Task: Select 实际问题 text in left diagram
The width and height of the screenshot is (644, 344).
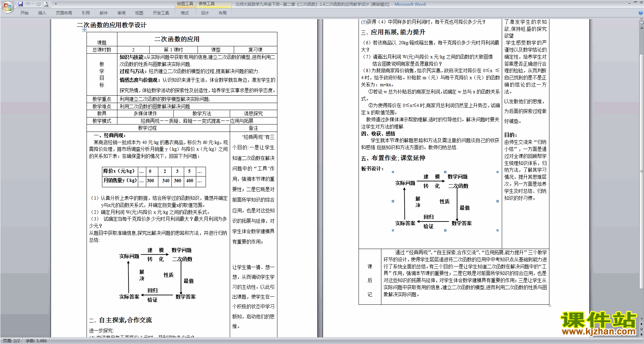Action: 129,256
